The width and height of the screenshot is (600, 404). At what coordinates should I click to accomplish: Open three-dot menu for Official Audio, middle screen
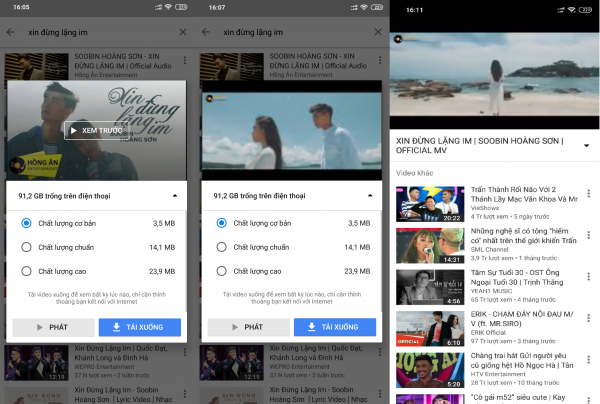pyautogui.click(x=380, y=60)
